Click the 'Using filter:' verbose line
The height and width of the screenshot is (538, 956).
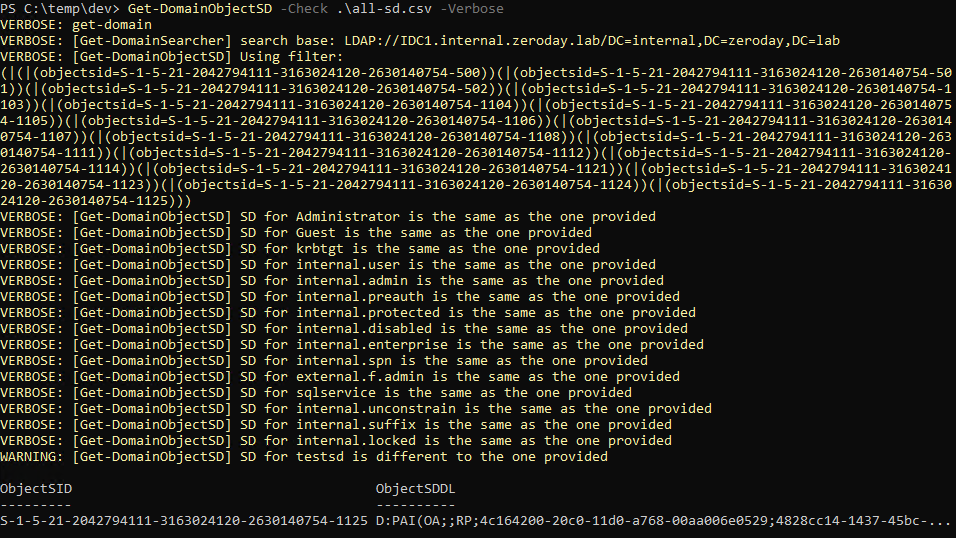172,57
